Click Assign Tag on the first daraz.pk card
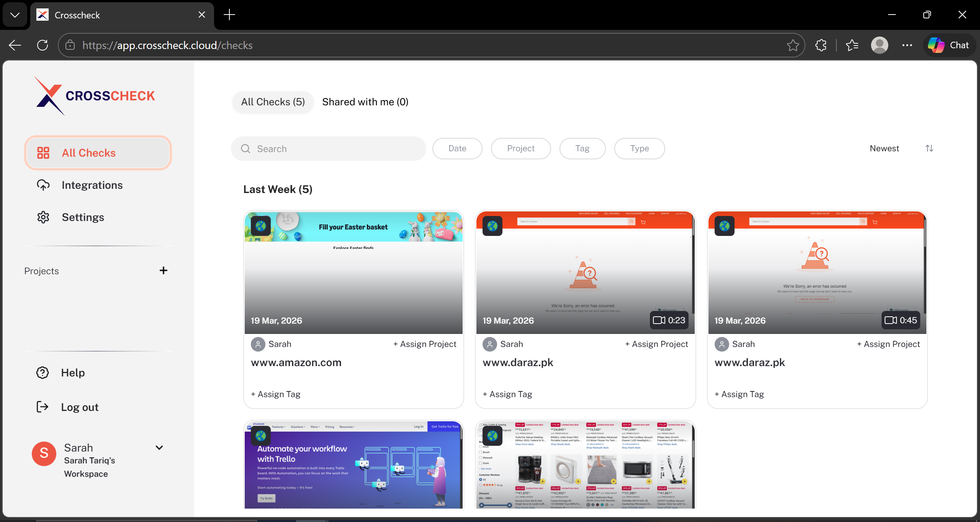The height and width of the screenshot is (522, 980). pos(507,394)
